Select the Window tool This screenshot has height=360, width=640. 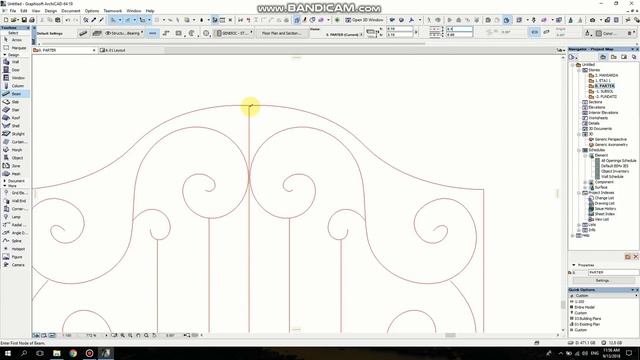pyautogui.click(x=15, y=78)
